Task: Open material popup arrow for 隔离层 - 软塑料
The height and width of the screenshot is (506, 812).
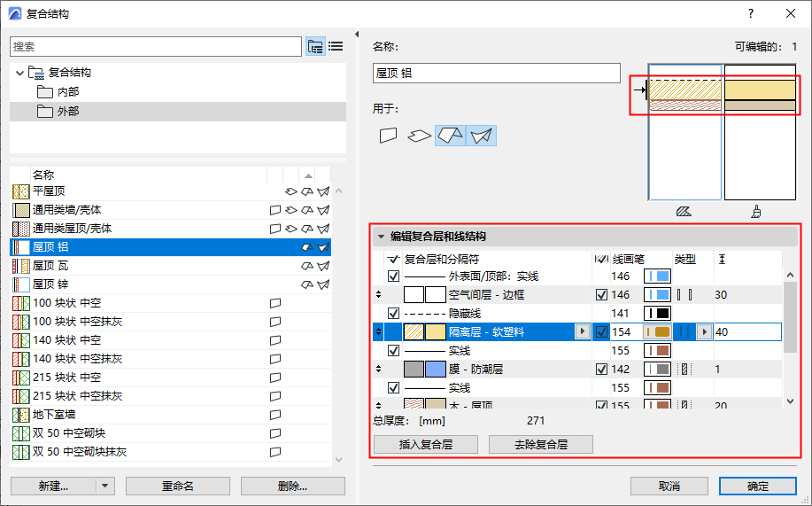Action: [x=583, y=331]
